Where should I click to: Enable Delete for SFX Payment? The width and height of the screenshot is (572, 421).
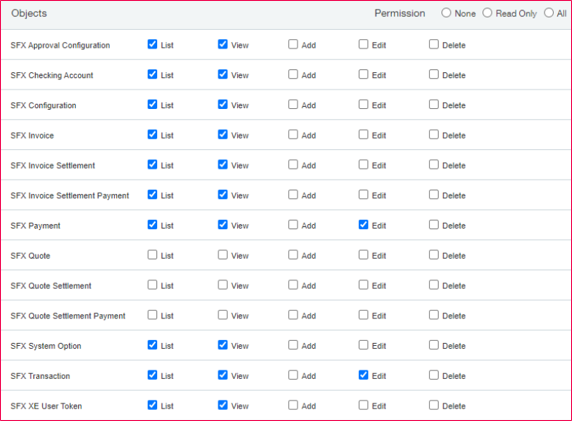tap(434, 225)
